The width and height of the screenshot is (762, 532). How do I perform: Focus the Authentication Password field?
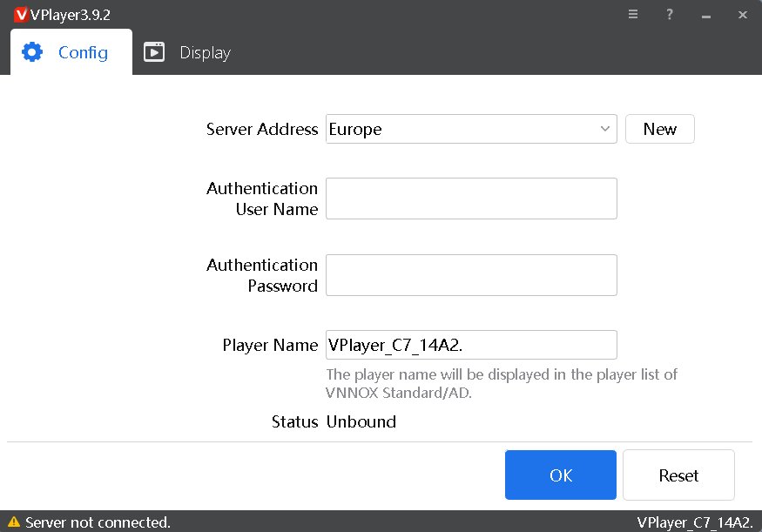pyautogui.click(x=471, y=275)
